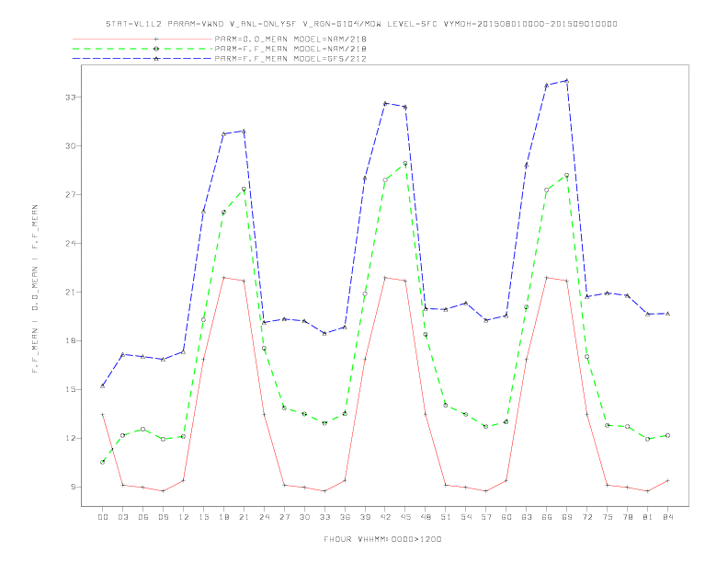Screen dimensions: 728x563
Task: Click the plus marker on red legend line
Action: pos(156,39)
